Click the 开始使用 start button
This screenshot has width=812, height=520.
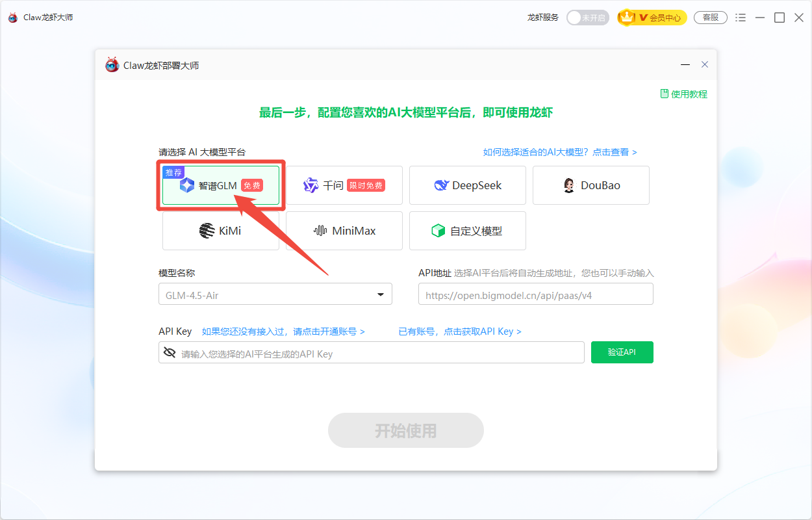coord(406,430)
